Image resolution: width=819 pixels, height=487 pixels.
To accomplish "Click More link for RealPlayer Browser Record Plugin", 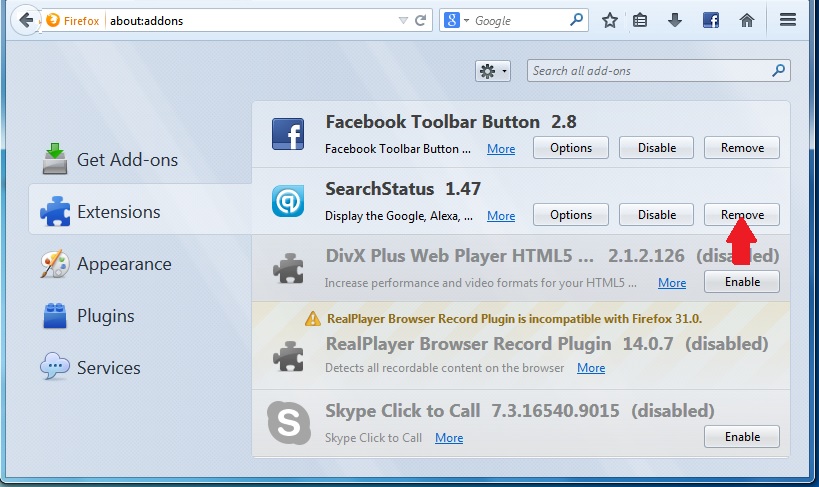I will (x=591, y=368).
